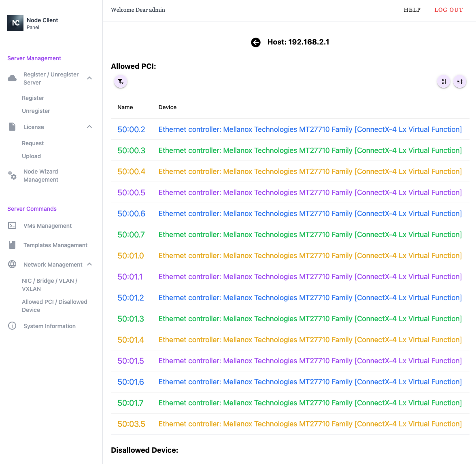Click the globe icon for Network Management

click(x=13, y=265)
